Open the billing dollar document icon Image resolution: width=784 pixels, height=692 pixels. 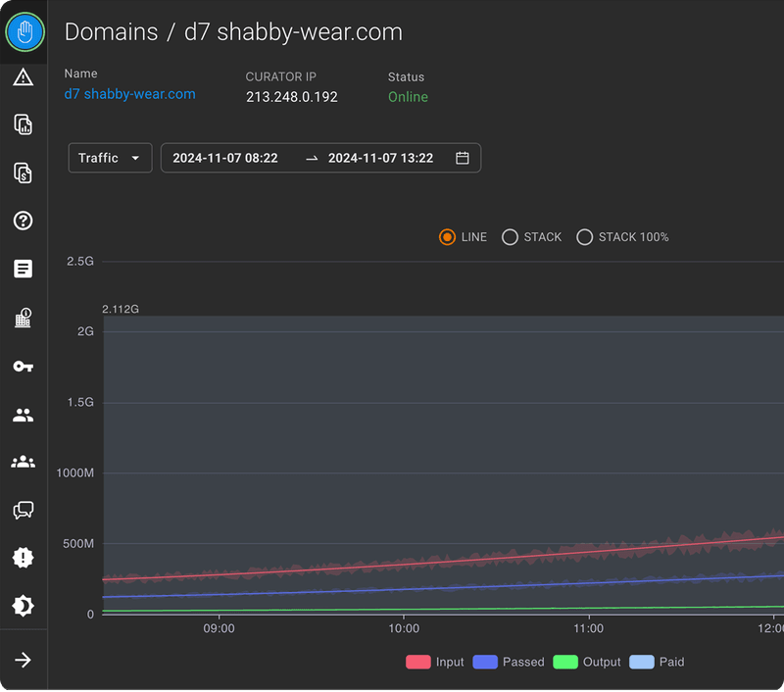coord(23,173)
